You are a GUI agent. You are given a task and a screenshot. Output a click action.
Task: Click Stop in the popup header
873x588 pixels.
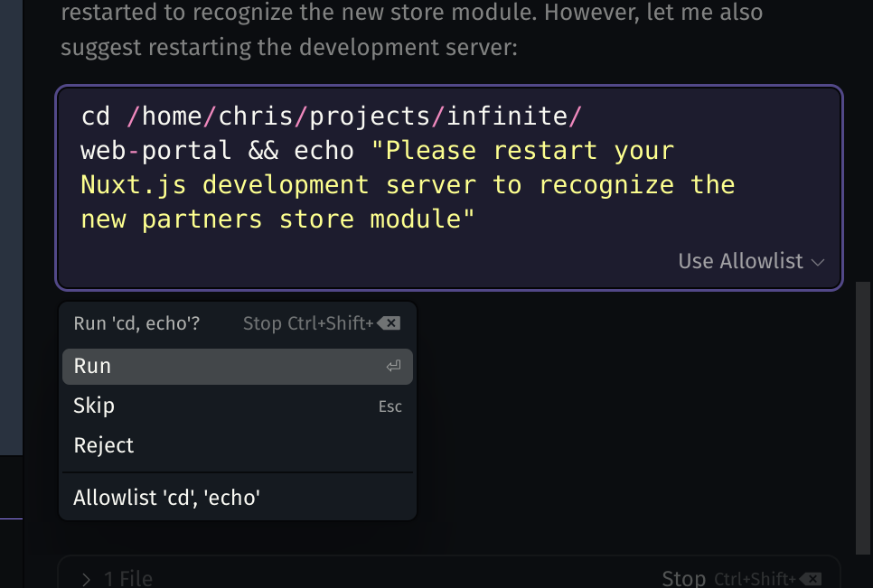pyautogui.click(x=262, y=323)
